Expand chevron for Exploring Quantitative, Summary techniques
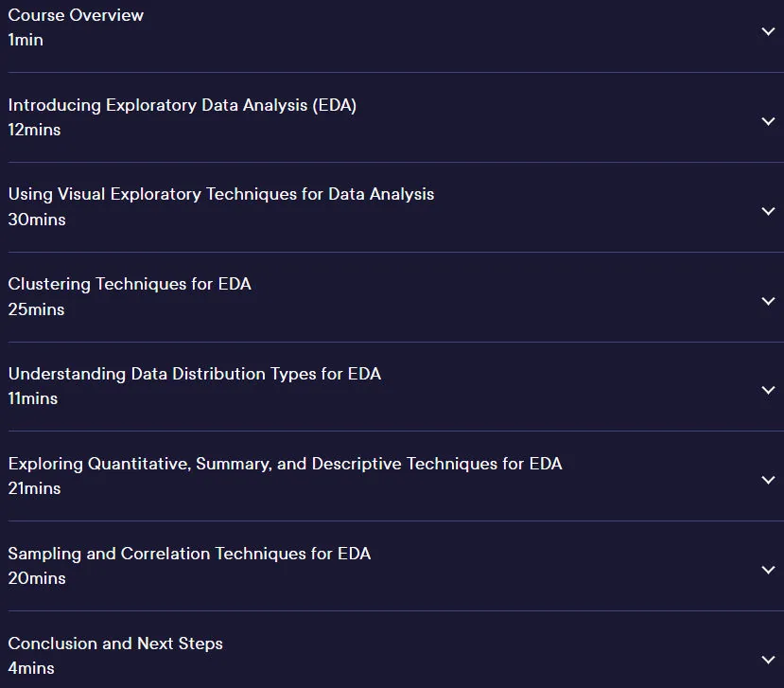The image size is (784, 688). tap(768, 480)
